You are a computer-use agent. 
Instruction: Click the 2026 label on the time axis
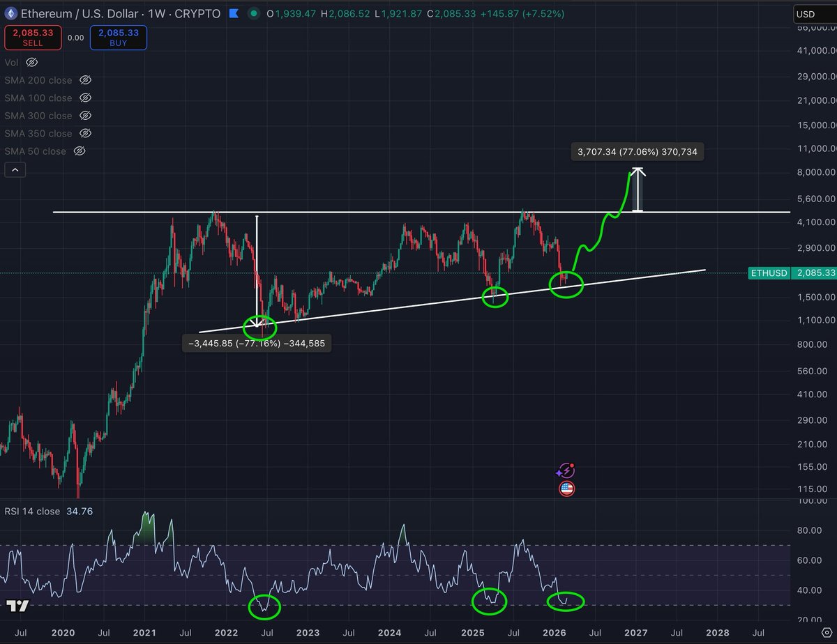click(x=554, y=633)
